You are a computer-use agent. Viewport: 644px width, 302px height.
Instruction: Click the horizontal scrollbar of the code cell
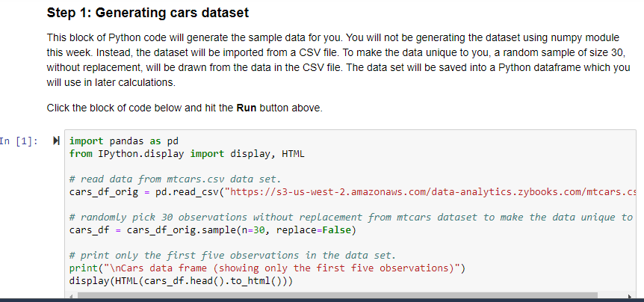[x=337, y=296]
